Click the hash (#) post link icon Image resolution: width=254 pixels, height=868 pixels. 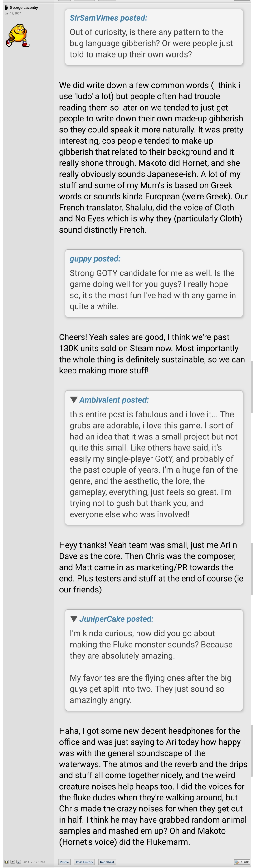click(x=13, y=862)
